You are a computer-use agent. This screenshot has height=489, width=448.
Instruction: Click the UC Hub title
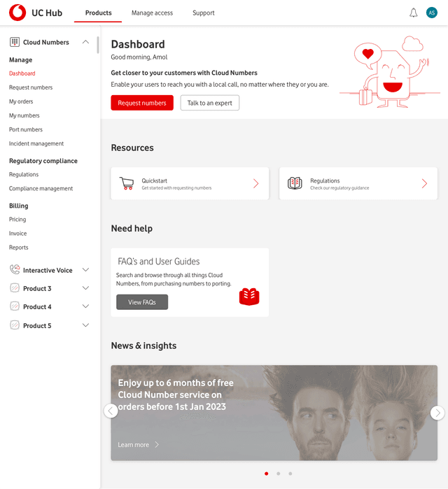pyautogui.click(x=47, y=13)
